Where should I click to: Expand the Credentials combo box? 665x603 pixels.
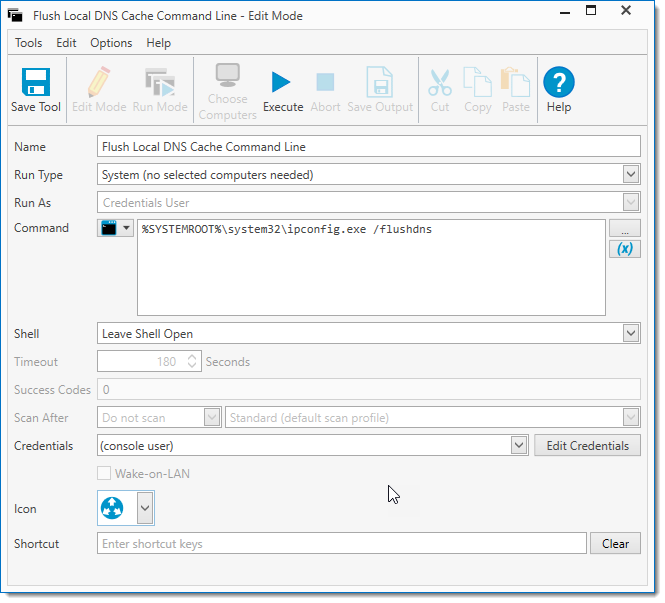518,446
